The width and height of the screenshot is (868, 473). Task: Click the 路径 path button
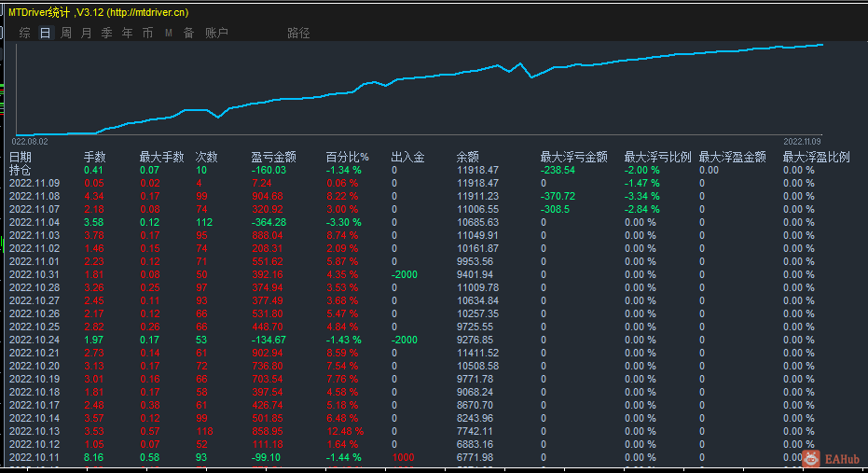click(x=298, y=33)
